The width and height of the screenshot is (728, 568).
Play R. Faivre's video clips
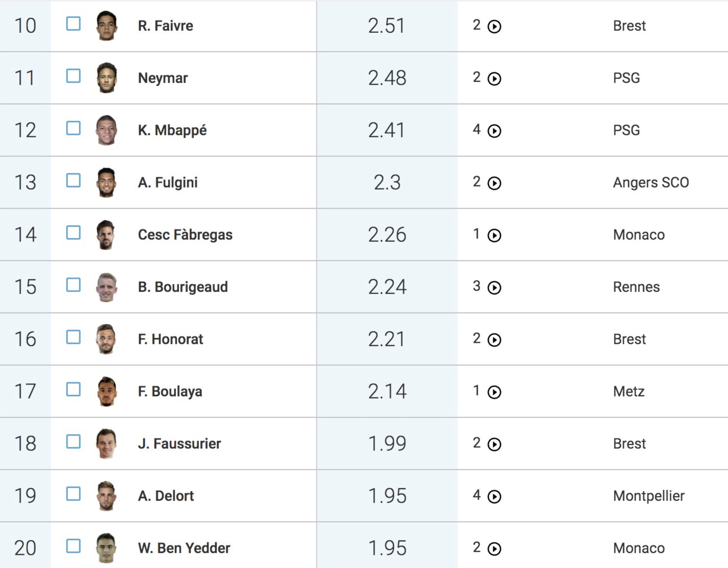tap(494, 26)
